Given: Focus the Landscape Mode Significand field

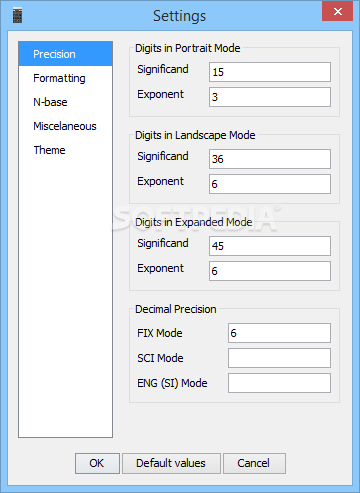Looking at the screenshot, I should pyautogui.click(x=270, y=159).
